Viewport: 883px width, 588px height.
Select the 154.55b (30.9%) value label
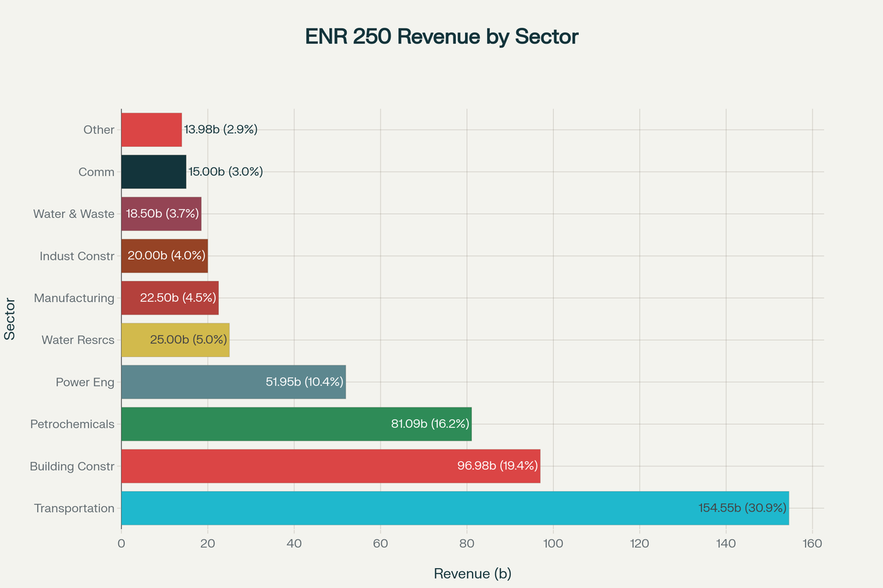click(742, 508)
